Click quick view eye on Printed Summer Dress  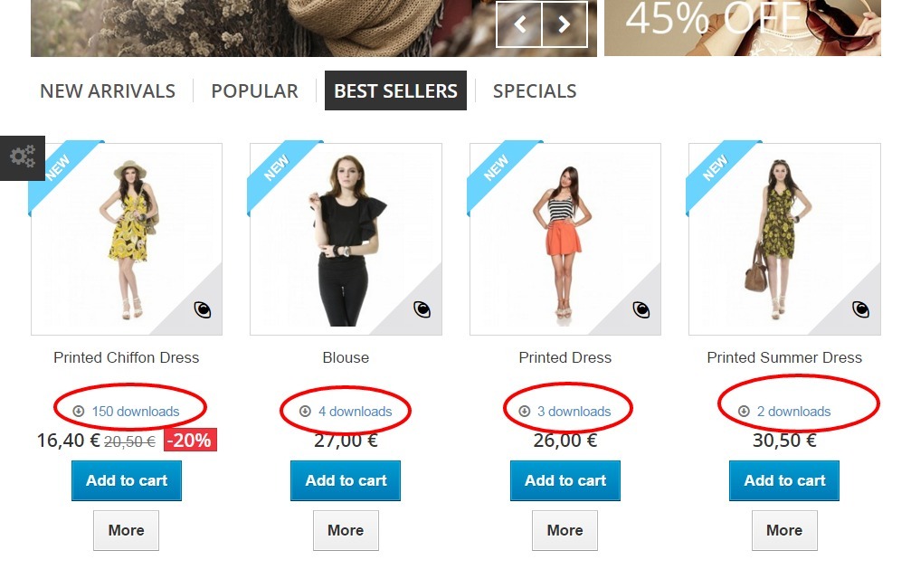coord(860,309)
